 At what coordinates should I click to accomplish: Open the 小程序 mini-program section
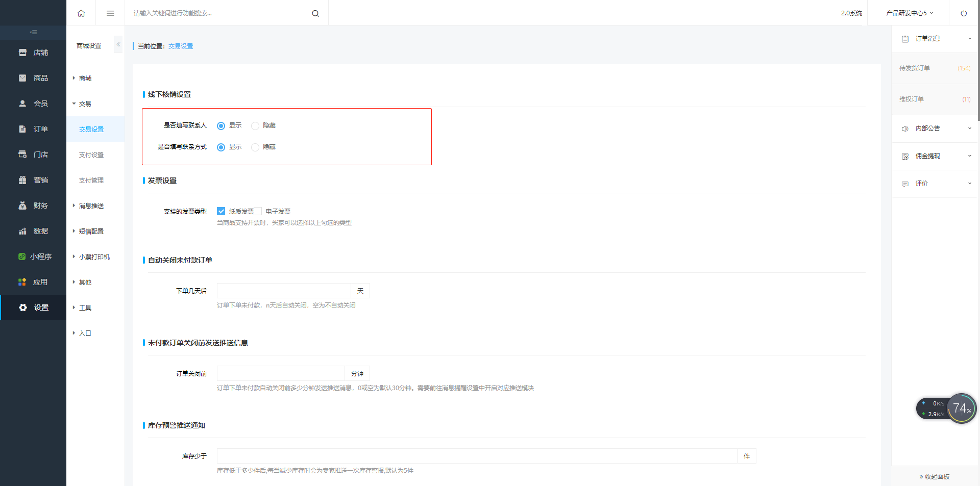click(33, 257)
